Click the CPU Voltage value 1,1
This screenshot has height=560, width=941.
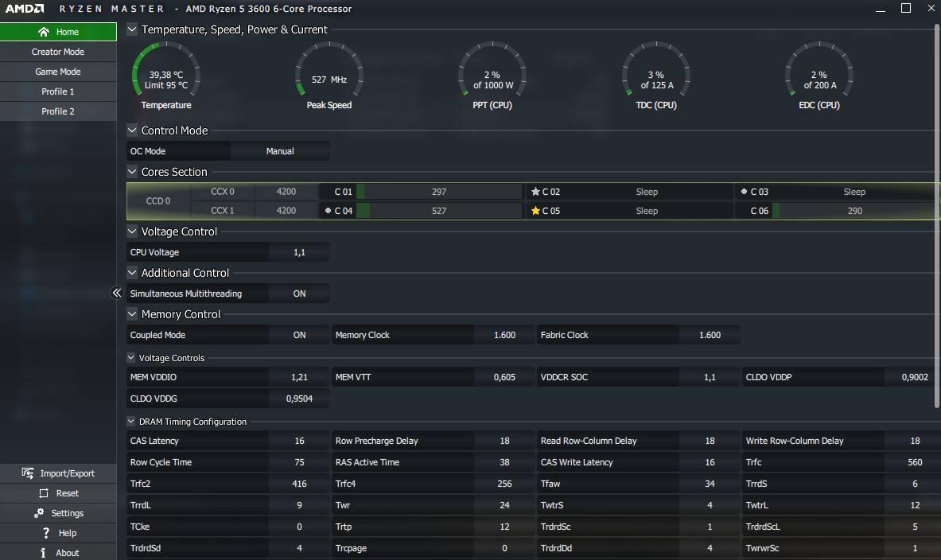299,252
